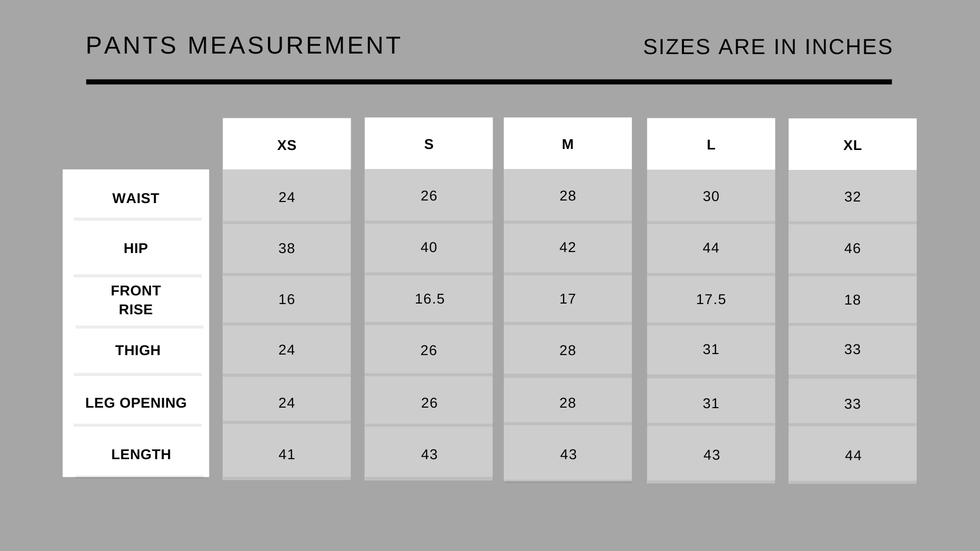Image resolution: width=980 pixels, height=551 pixels.
Task: Select the THIGH row label
Action: [138, 350]
